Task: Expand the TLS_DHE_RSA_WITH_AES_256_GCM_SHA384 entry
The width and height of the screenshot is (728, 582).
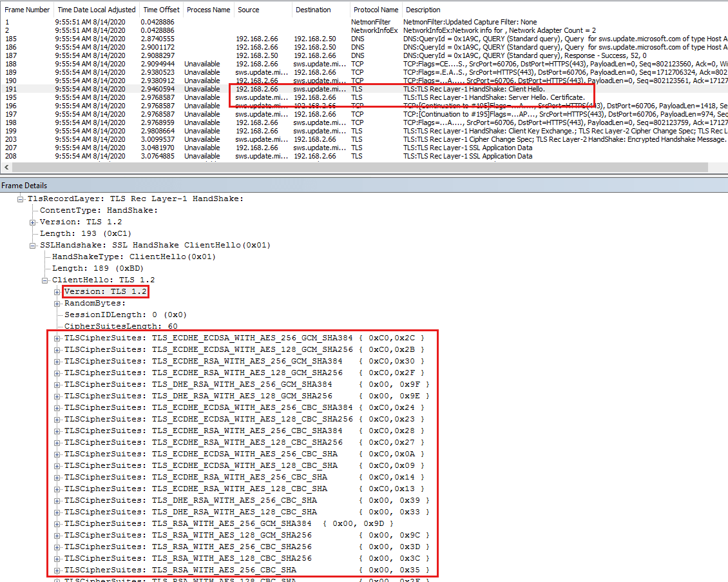Action: tap(55, 383)
